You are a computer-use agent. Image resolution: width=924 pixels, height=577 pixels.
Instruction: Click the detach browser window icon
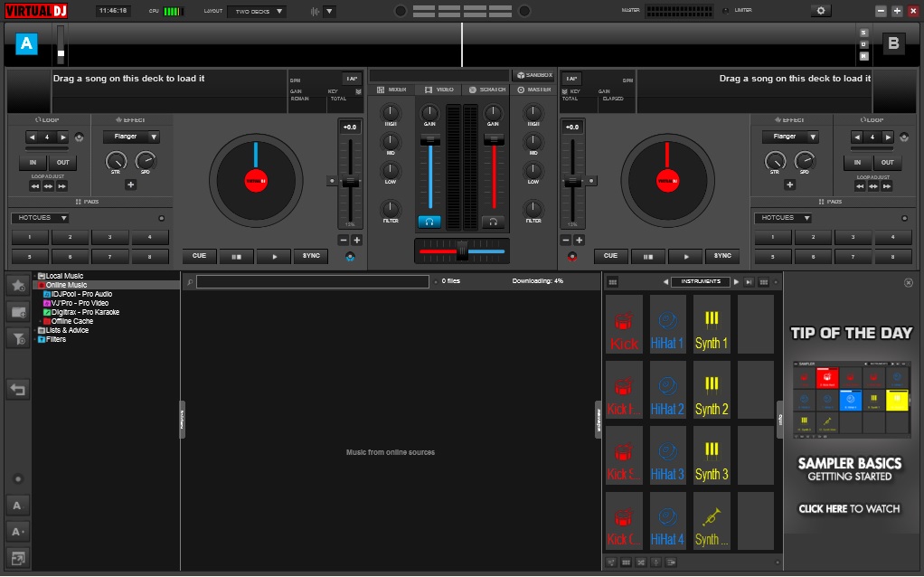pos(18,557)
